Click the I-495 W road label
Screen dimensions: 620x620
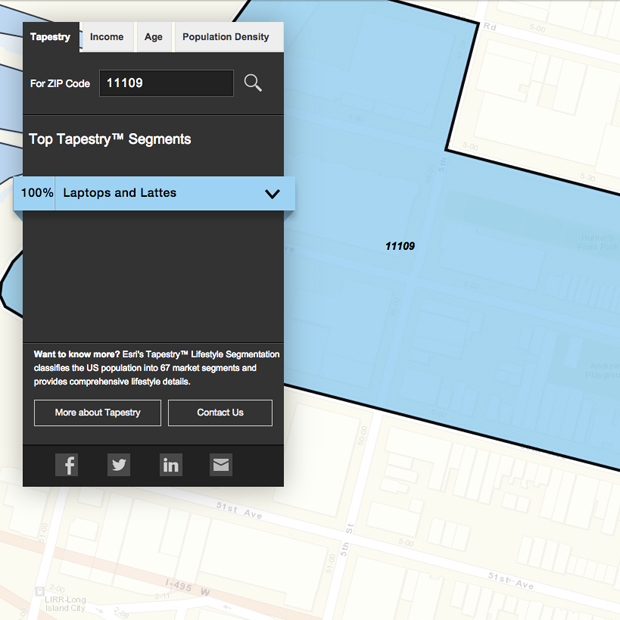click(188, 588)
